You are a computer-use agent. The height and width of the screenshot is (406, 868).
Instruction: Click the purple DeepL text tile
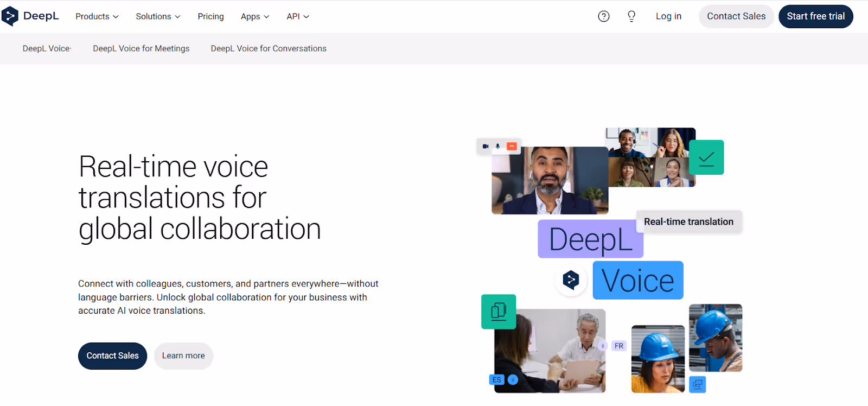tap(590, 239)
